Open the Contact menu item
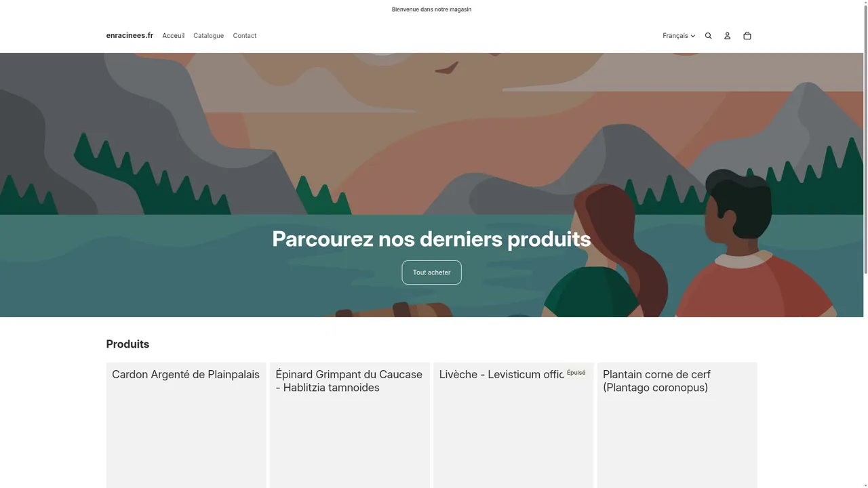The width and height of the screenshot is (868, 488). tap(244, 36)
